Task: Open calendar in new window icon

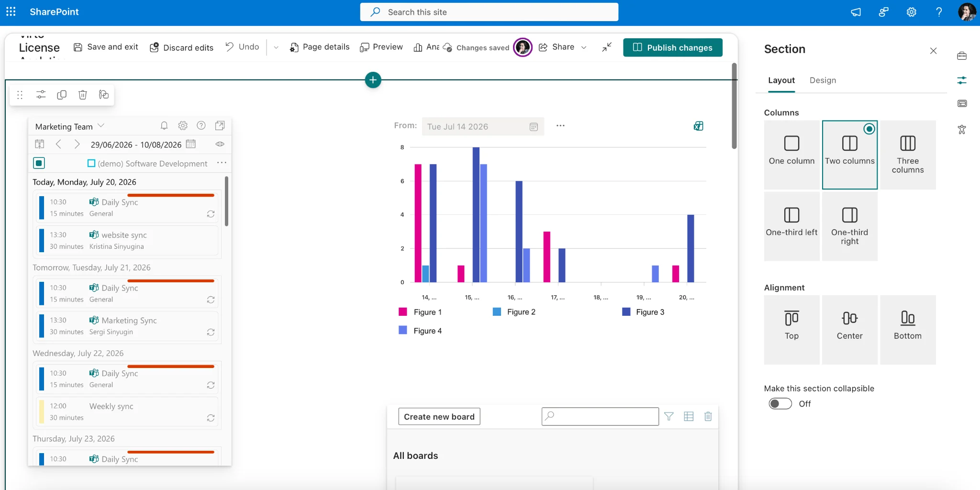Action: click(x=220, y=126)
